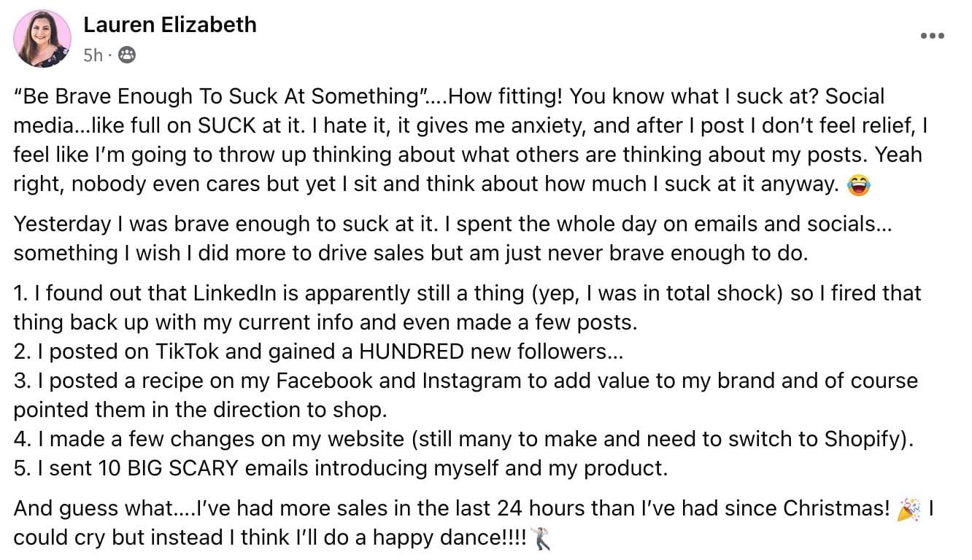Click the party popper emoji after Christmas
This screenshot has height=560, width=972.
[x=909, y=509]
